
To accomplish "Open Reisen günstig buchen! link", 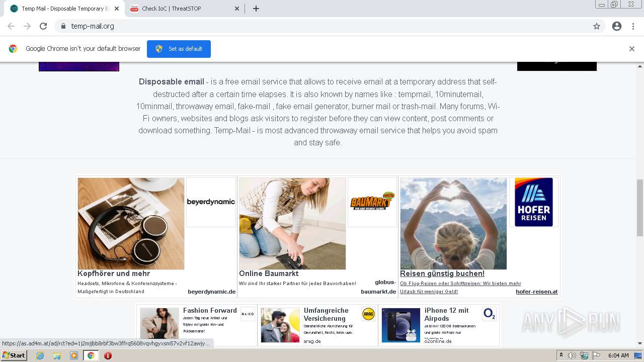I will tap(442, 274).
